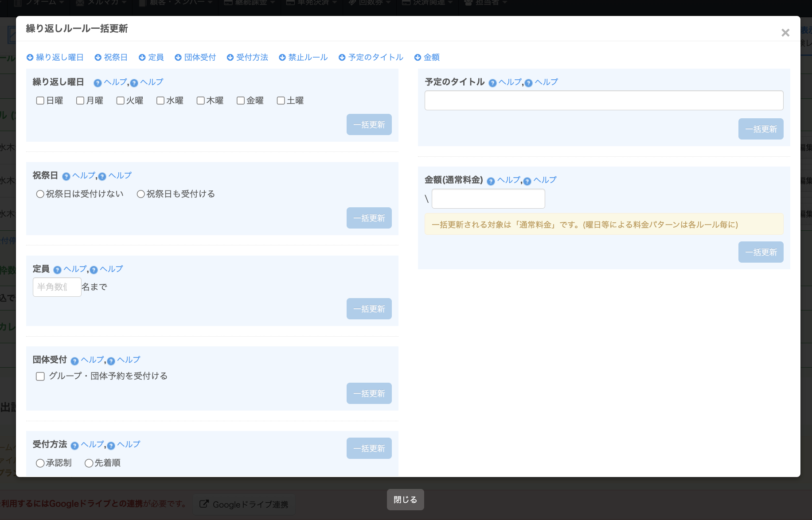The image size is (812, 520).
Task: Click the 閉じる button below the dialog
Action: tap(405, 500)
